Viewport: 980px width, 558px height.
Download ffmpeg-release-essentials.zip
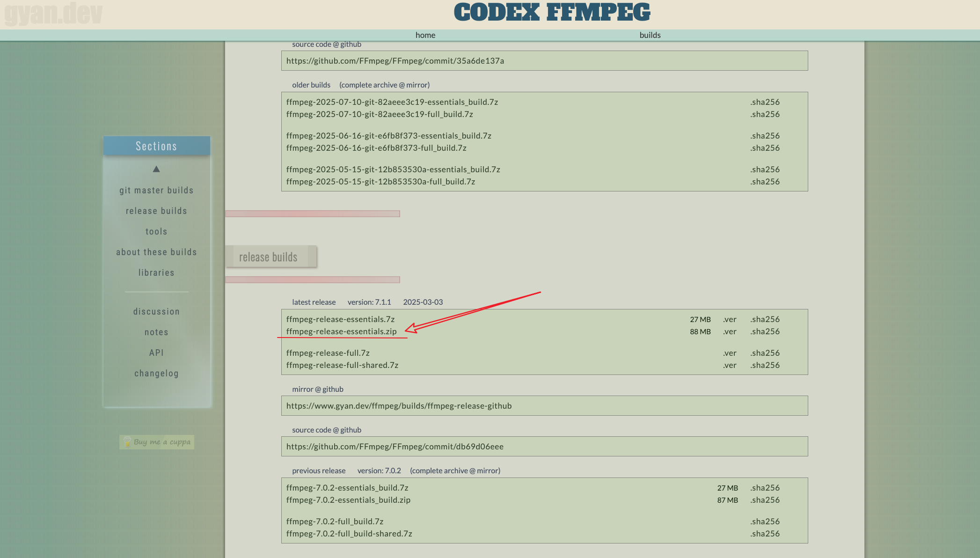(x=341, y=331)
